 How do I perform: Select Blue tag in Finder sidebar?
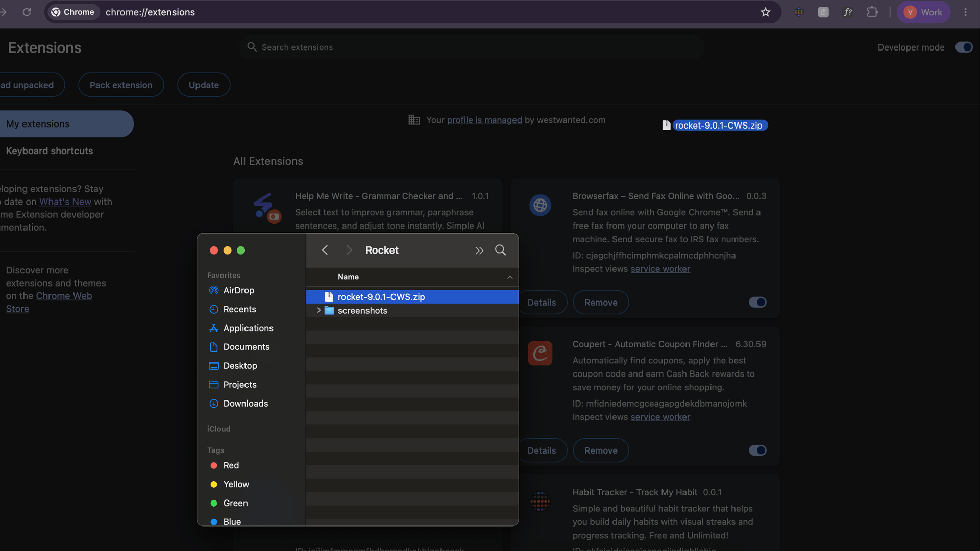tap(226, 521)
